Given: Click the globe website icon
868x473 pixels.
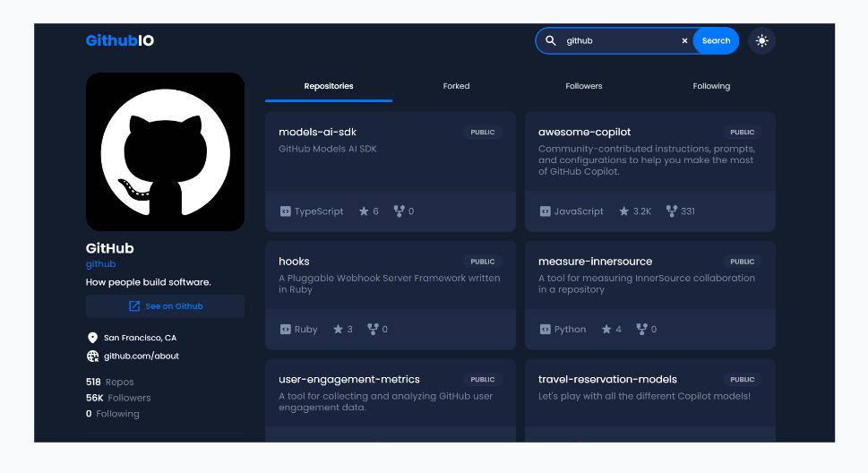Looking at the screenshot, I should [92, 357].
